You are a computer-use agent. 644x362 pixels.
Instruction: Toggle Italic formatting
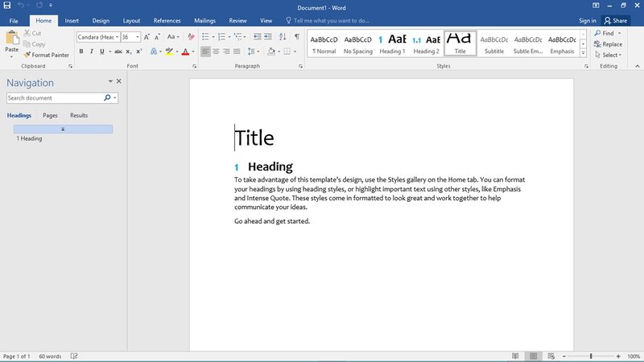(91, 51)
